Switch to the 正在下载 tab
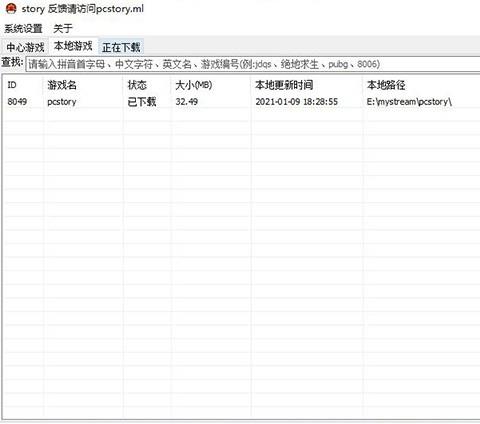Image resolution: width=480 pixels, height=424 pixels. tap(121, 47)
